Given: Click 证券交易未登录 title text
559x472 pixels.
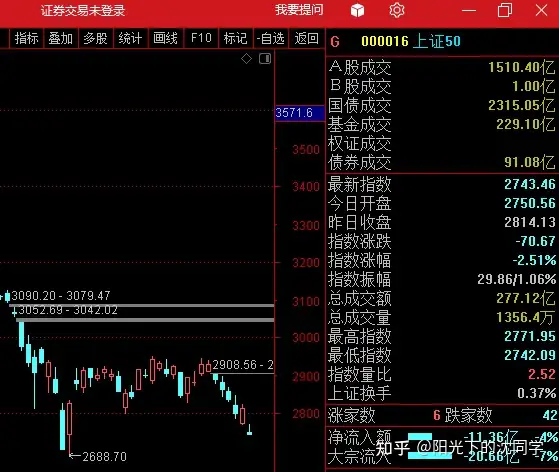Looking at the screenshot, I should pos(83,10).
